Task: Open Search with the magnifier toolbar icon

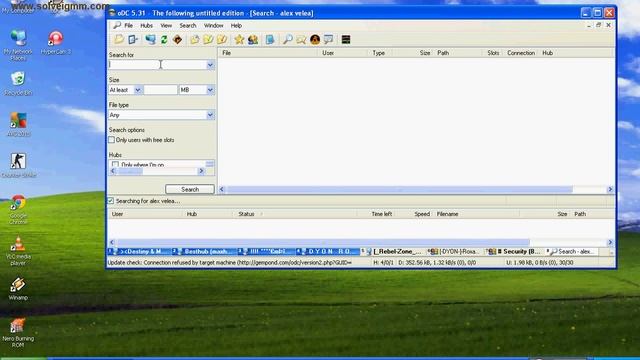Action: coord(288,40)
